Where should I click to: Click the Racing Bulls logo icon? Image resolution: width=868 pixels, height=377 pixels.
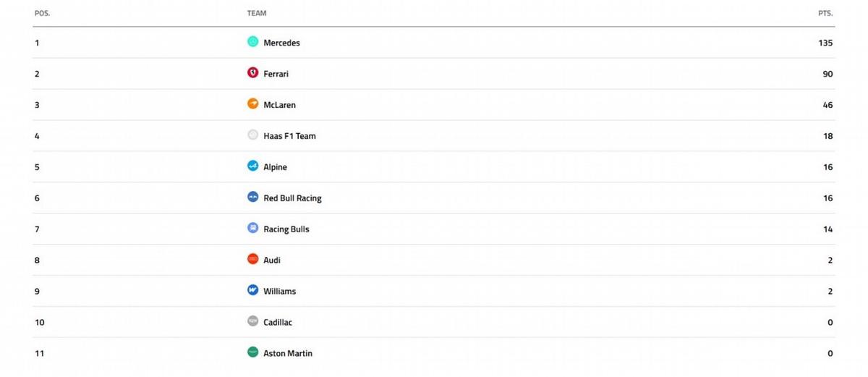[252, 229]
